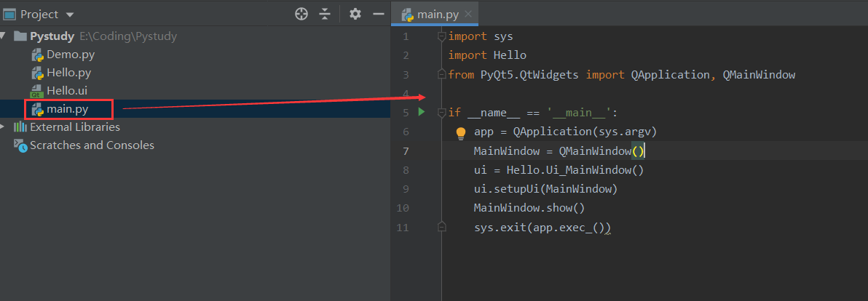Open Project panel settings gear
868x301 pixels.
355,14
